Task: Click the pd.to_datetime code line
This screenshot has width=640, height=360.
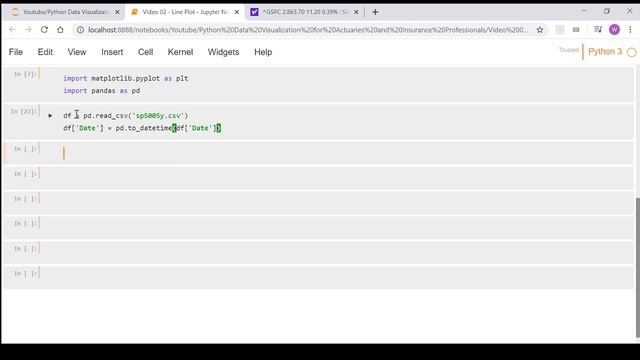Action: tap(142, 128)
